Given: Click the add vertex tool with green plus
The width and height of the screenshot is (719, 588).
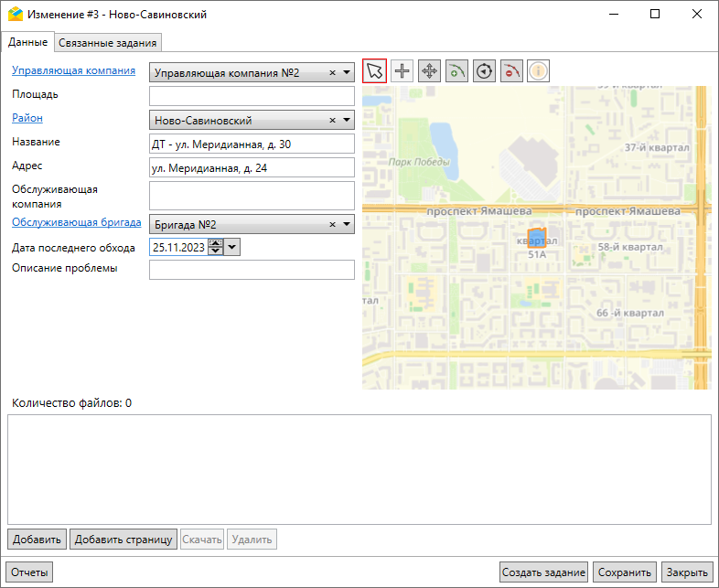Looking at the screenshot, I should pos(456,71).
